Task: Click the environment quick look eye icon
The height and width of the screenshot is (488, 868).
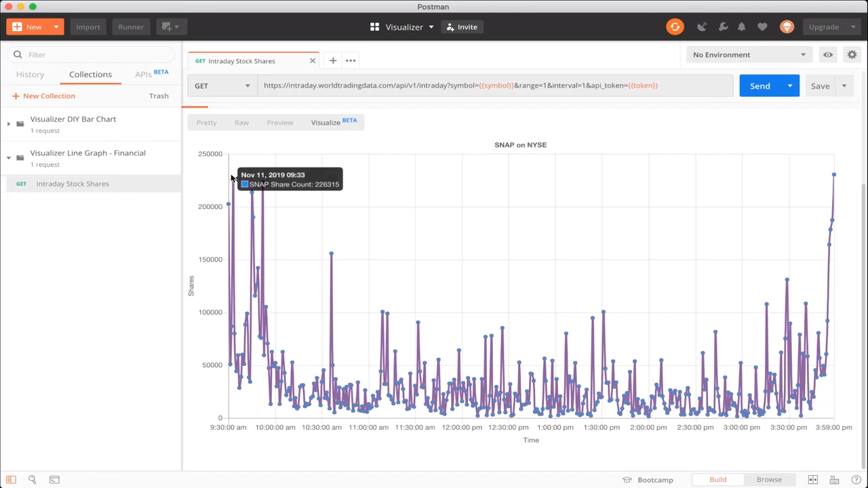Action: coord(828,55)
